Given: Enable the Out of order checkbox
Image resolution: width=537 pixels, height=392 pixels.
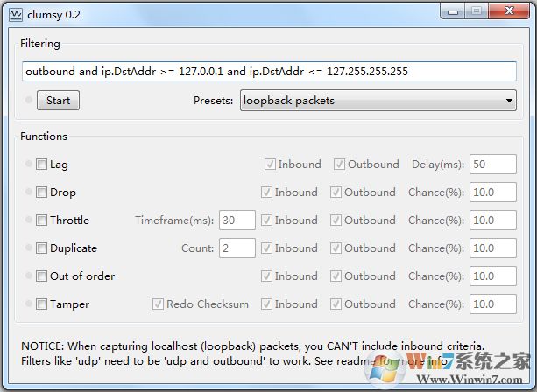Looking at the screenshot, I should pos(41,276).
